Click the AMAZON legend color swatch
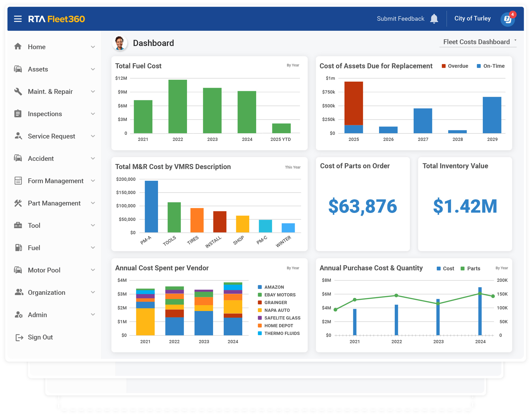 pyautogui.click(x=260, y=287)
